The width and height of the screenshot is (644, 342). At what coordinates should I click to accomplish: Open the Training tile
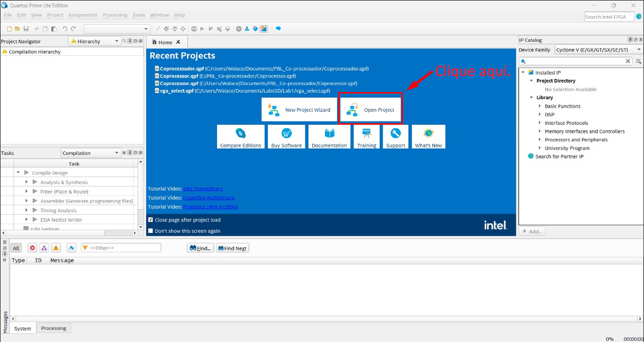[x=367, y=137]
